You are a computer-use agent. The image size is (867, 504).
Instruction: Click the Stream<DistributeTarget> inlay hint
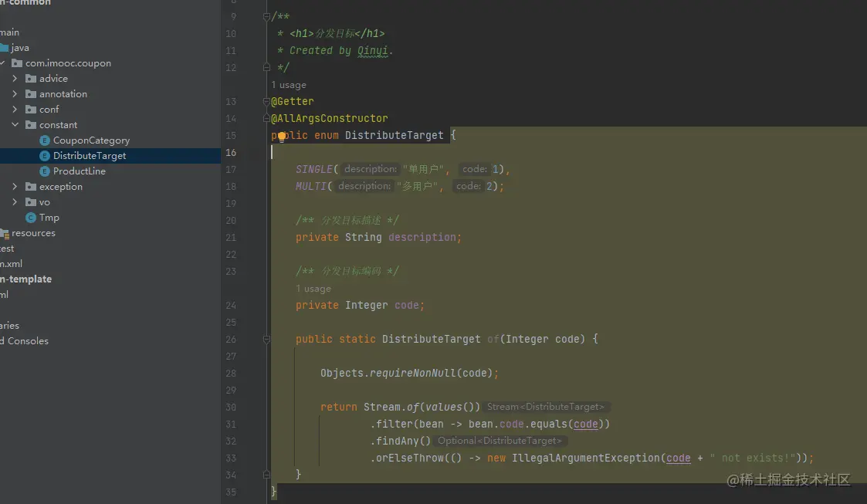click(545, 407)
